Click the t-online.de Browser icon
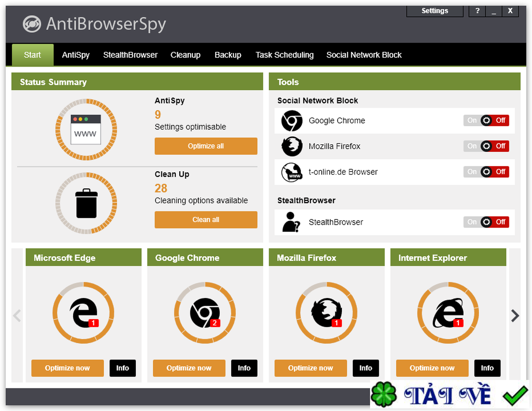 point(292,172)
